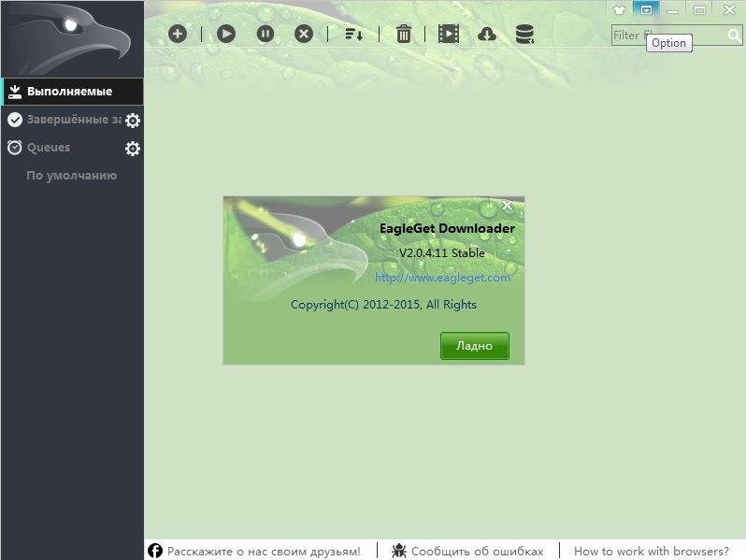Open the skin t-shirt icon

pyautogui.click(x=619, y=9)
